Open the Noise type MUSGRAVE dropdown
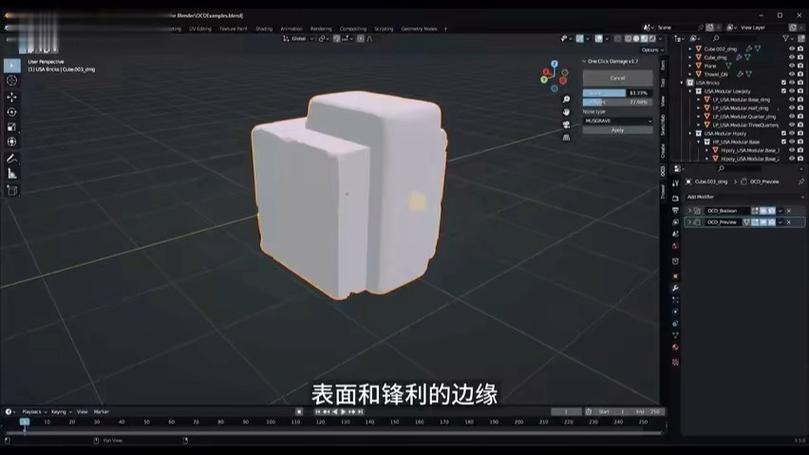Viewport: 809px width, 455px height. (618, 121)
